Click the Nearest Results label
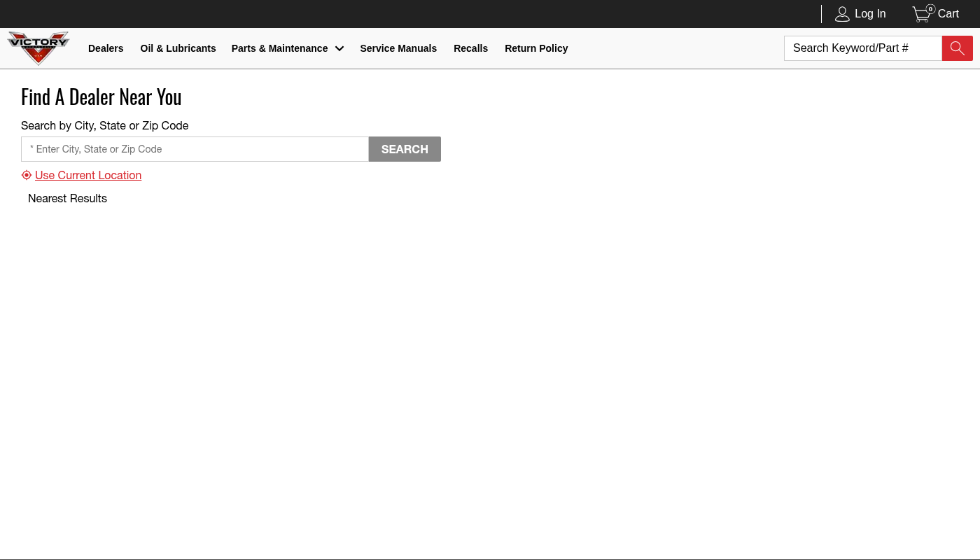 tap(67, 199)
